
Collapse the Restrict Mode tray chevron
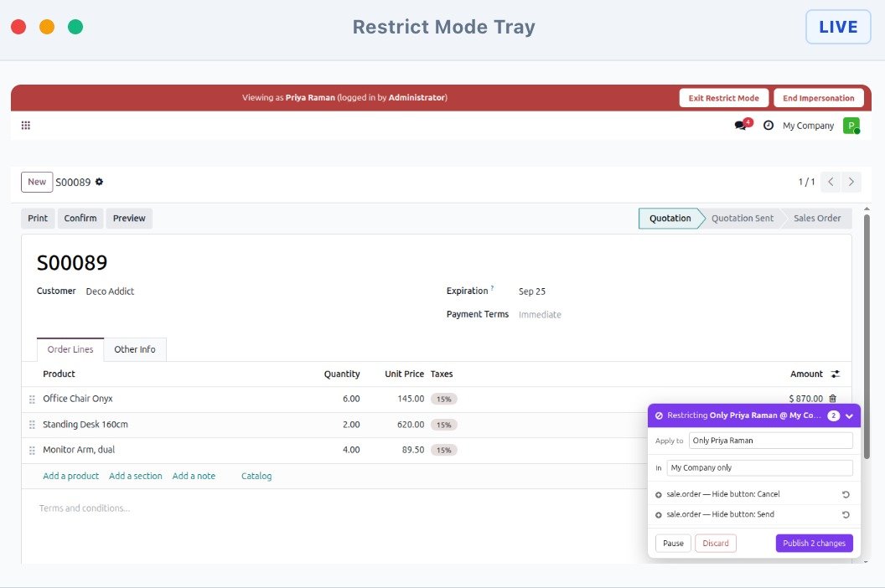(x=849, y=416)
